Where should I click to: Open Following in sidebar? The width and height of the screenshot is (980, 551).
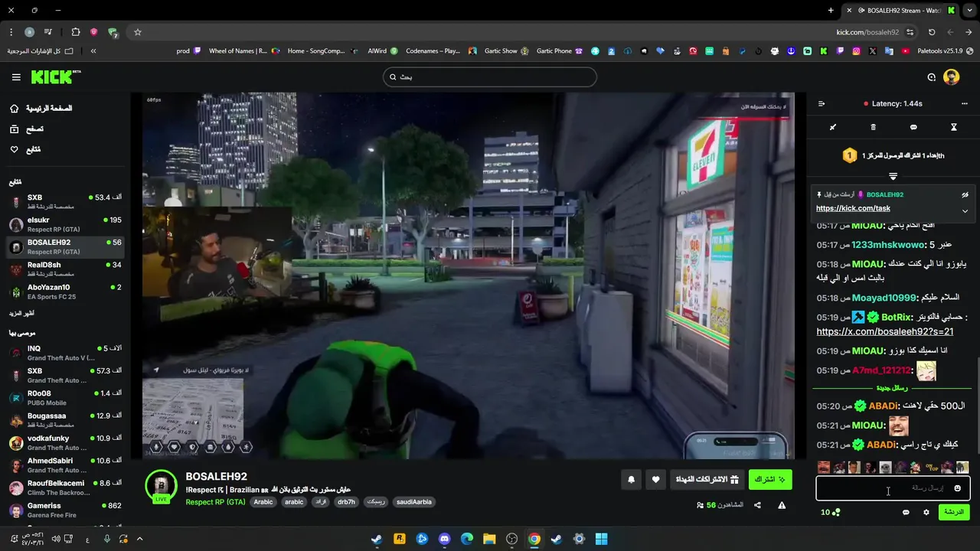point(24,149)
